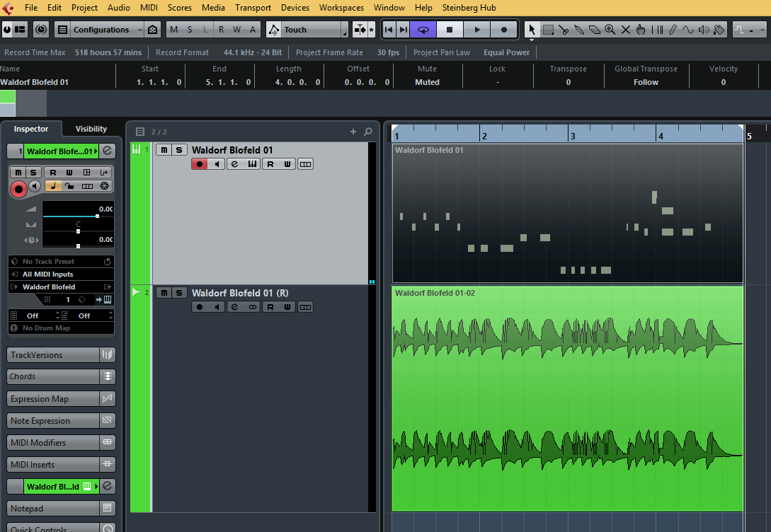Open the All MIDI Inputs routing dropdown

[x=61, y=274]
